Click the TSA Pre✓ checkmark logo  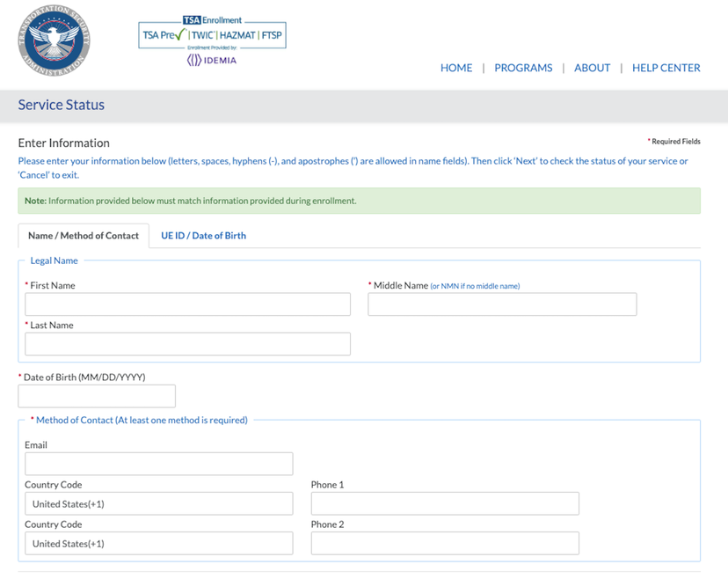(x=162, y=35)
